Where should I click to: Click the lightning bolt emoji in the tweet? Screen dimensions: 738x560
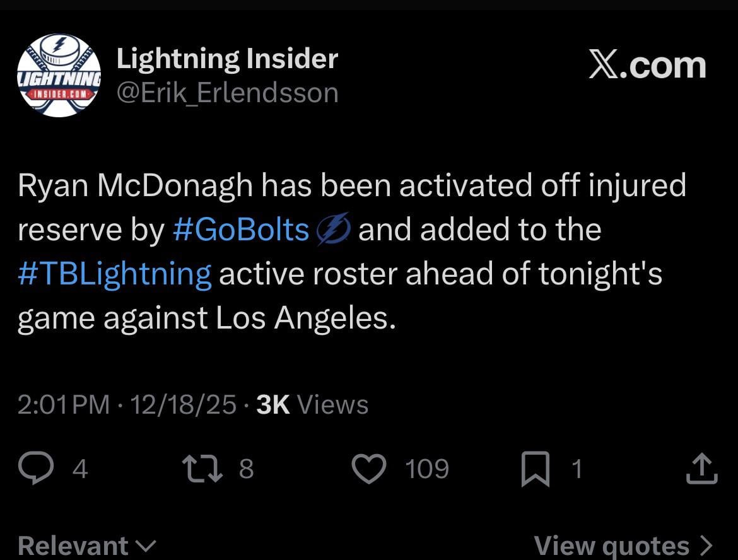pos(335,229)
